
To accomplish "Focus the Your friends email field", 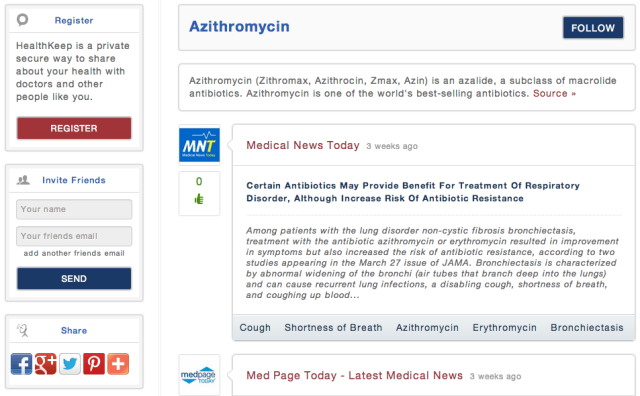I will 74,236.
